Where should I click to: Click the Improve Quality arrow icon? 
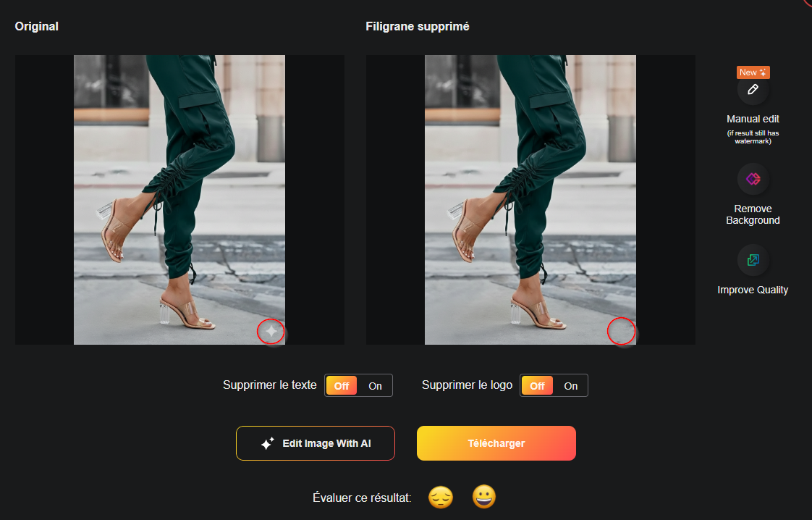click(753, 260)
